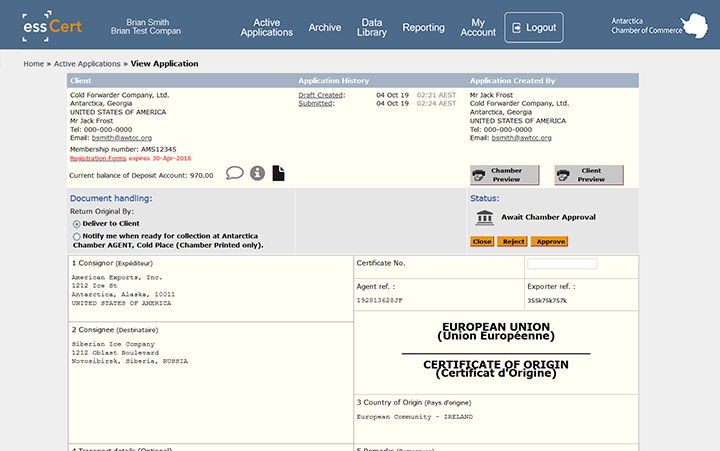The width and height of the screenshot is (720, 451).
Task: Click the bank building status icon
Action: click(484, 217)
